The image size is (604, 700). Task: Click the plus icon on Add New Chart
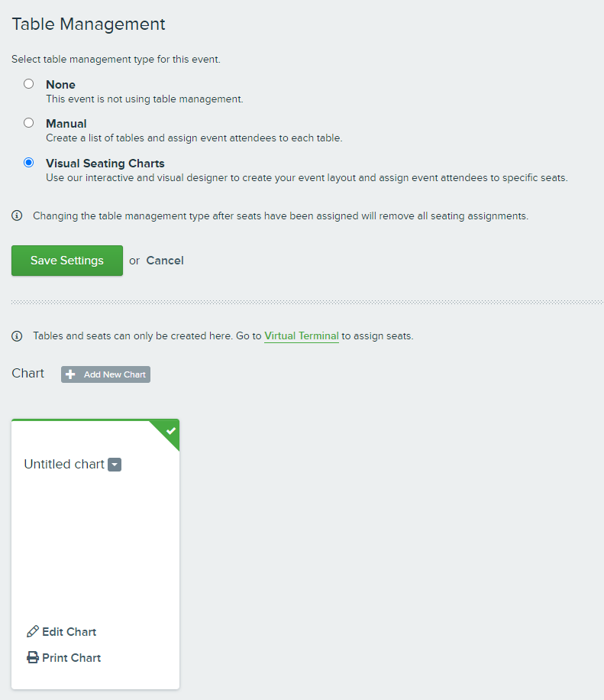pyautogui.click(x=70, y=374)
